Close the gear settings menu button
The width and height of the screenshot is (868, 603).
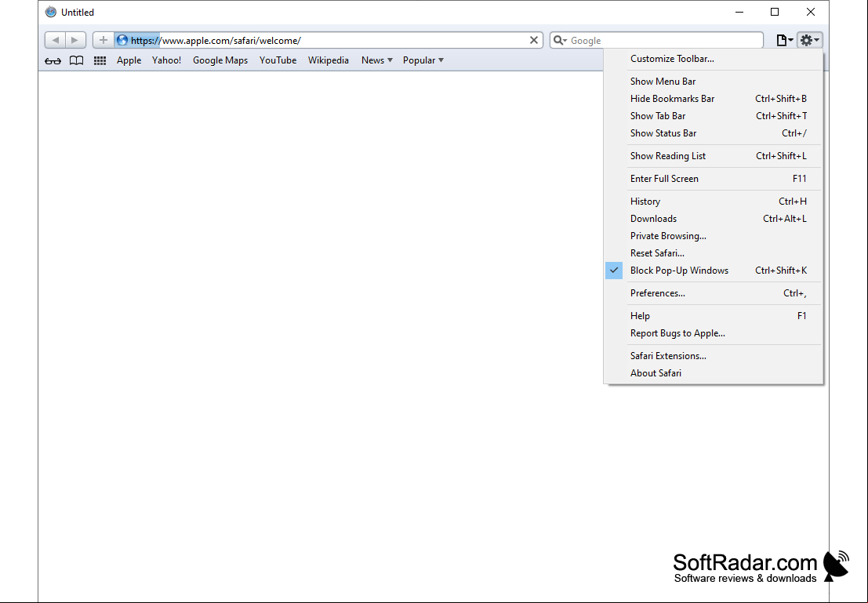[x=809, y=40]
